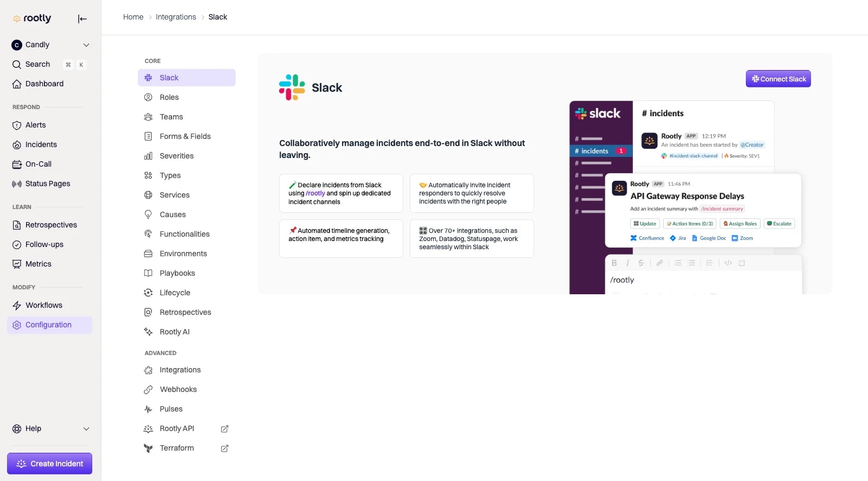This screenshot has width=868, height=481.
Task: Open Retrospectives under Learn
Action: click(50, 225)
